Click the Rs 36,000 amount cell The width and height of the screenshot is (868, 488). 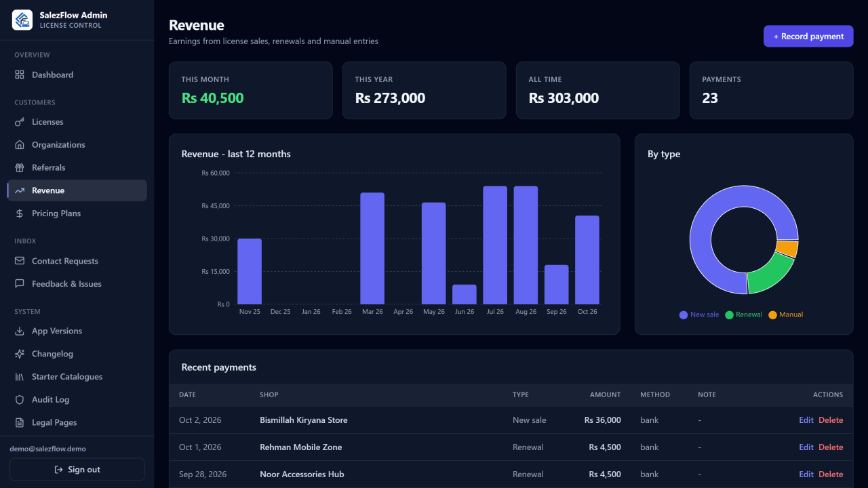pyautogui.click(x=603, y=420)
